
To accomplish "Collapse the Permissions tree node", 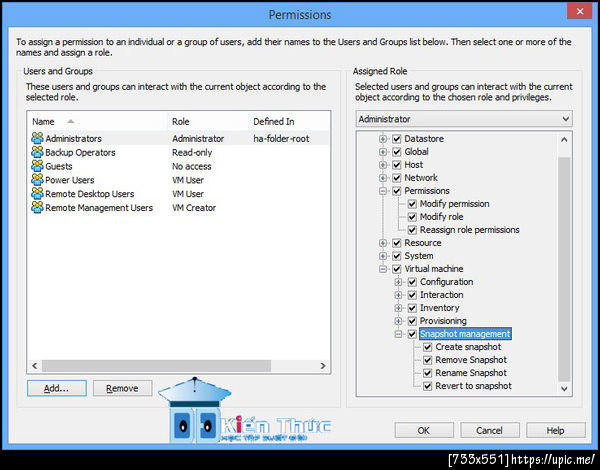I will 383,191.
